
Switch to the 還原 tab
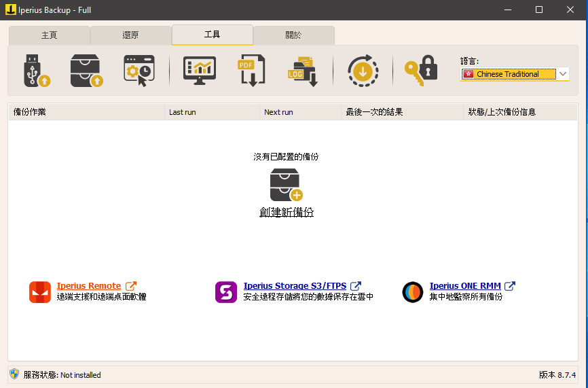pyautogui.click(x=130, y=35)
